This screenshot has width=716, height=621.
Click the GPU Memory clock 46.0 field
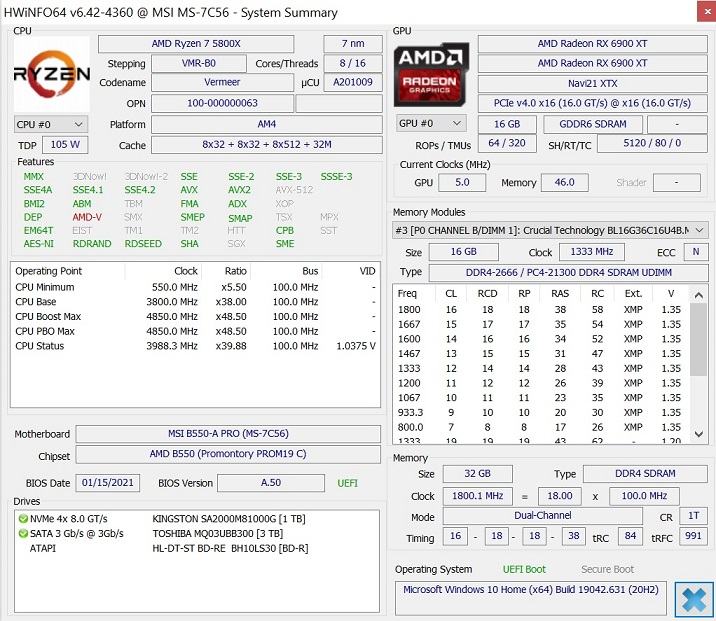564,183
